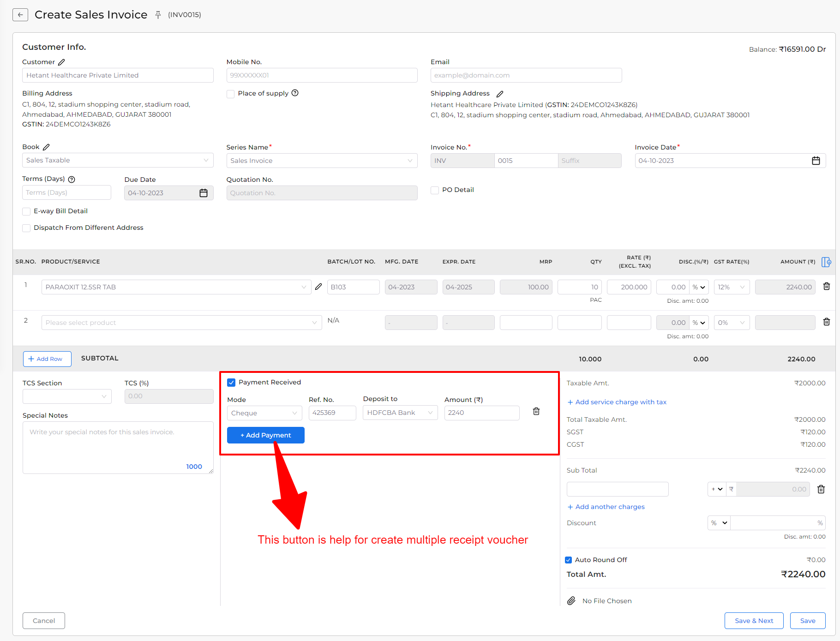Open Due Date calendar picker
This screenshot has height=641, width=840.
[x=204, y=193]
